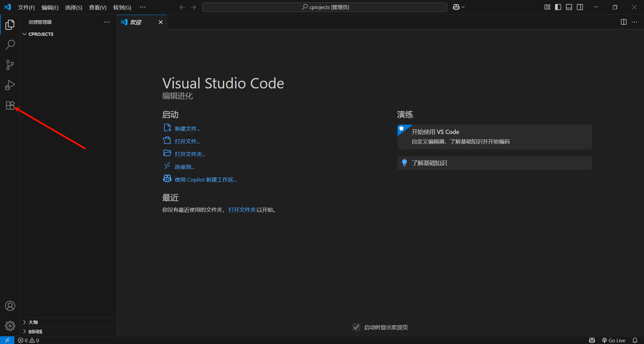Toggle the primary sidebar visibility

[x=558, y=7]
